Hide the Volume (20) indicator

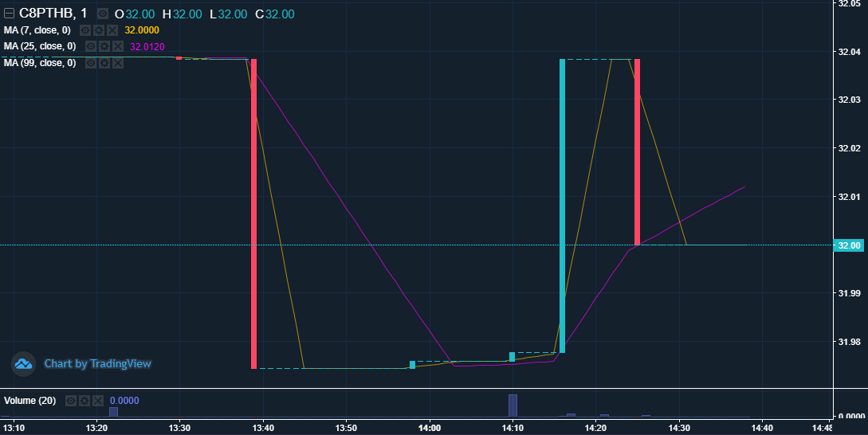click(x=72, y=400)
